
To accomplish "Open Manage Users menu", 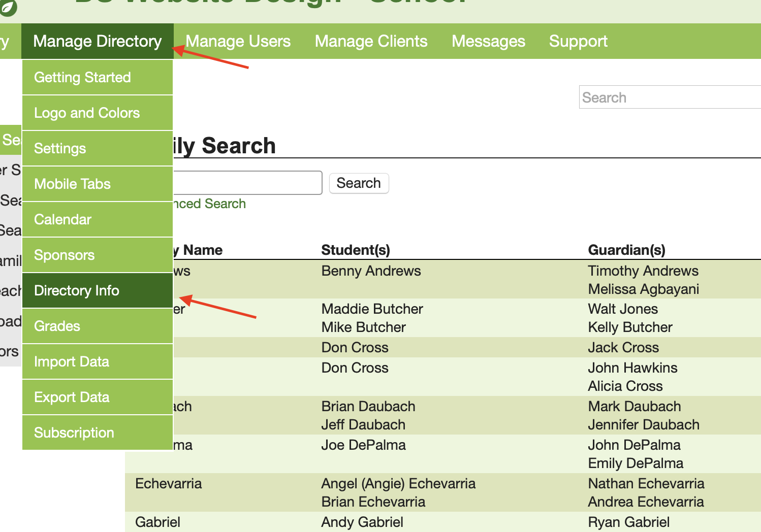I will (x=238, y=41).
